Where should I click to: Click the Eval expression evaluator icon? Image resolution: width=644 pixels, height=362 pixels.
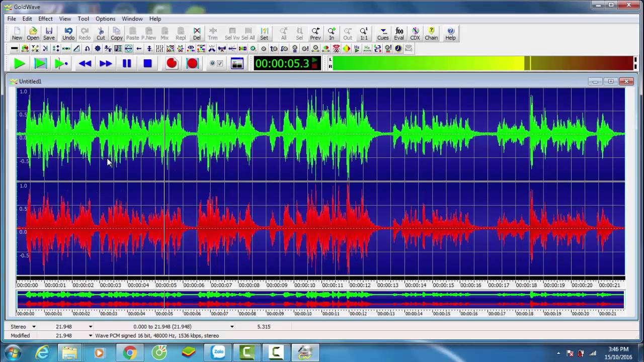click(399, 34)
